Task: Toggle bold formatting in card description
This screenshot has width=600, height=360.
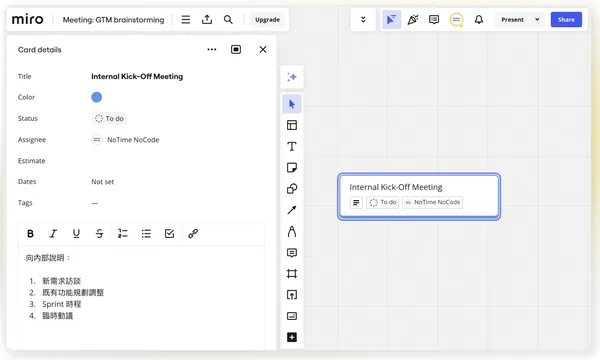Action: click(x=30, y=233)
